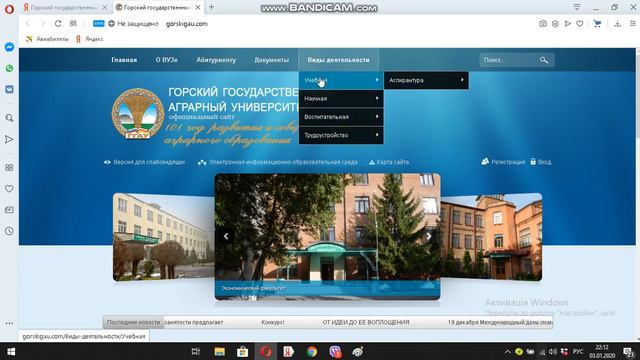Open Документы menu item
The image size is (640, 360).
coord(271,60)
